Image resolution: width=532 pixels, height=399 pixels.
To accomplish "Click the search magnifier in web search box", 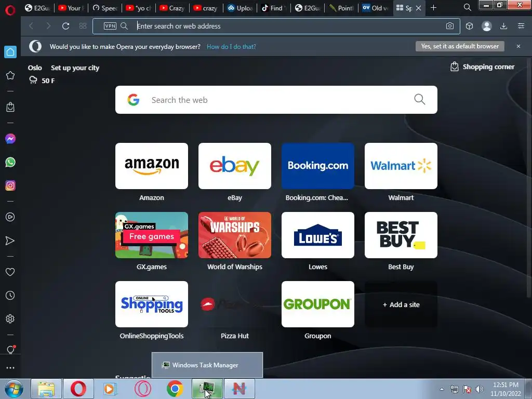I will click(420, 99).
